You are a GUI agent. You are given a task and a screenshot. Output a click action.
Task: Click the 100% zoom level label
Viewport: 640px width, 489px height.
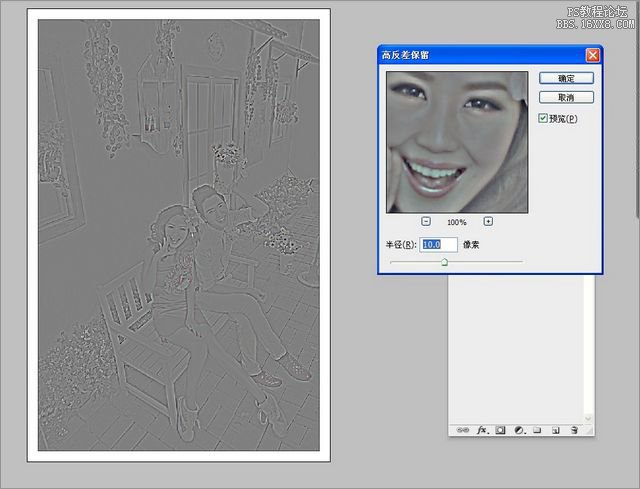tap(457, 222)
